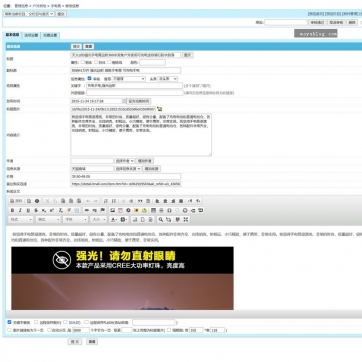362x362 pixels.
Task: Insert a block quote using the quote icon
Action: 140,201
